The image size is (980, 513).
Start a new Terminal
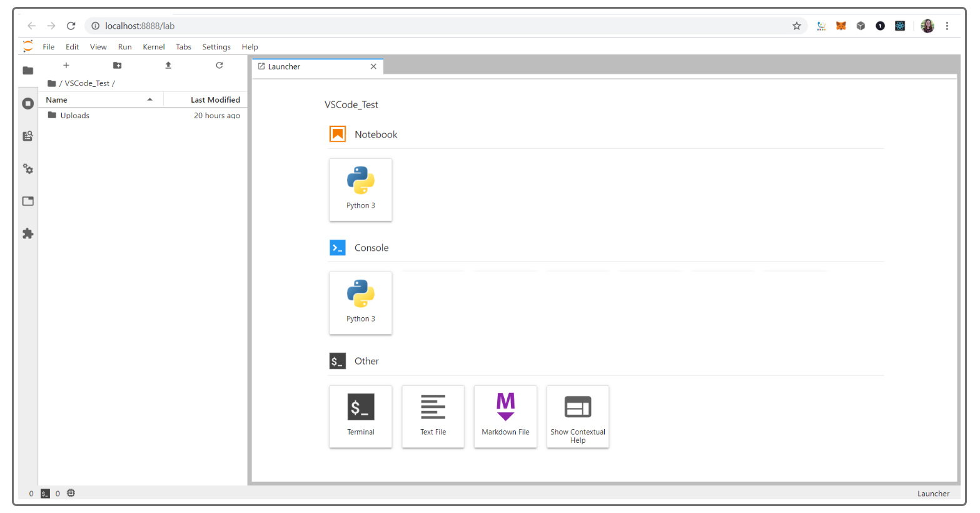coord(361,417)
